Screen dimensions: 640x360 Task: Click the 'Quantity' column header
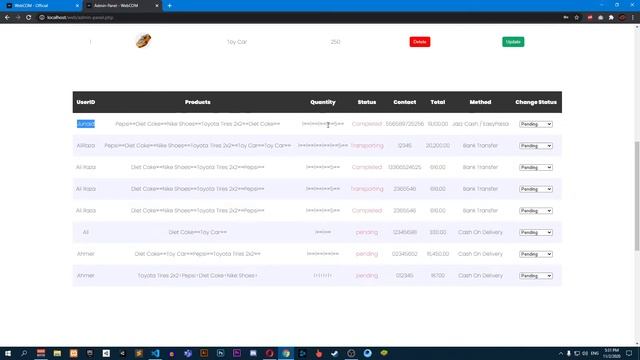[323, 102]
